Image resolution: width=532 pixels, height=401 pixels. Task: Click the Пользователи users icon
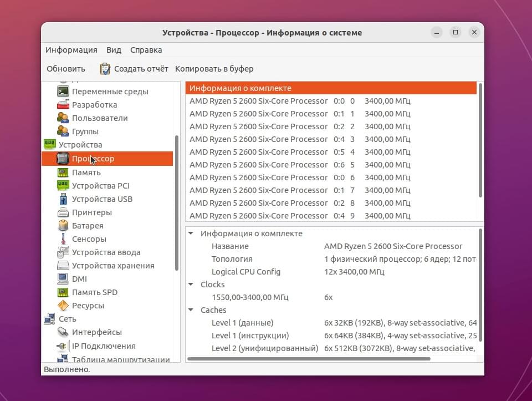(x=63, y=118)
